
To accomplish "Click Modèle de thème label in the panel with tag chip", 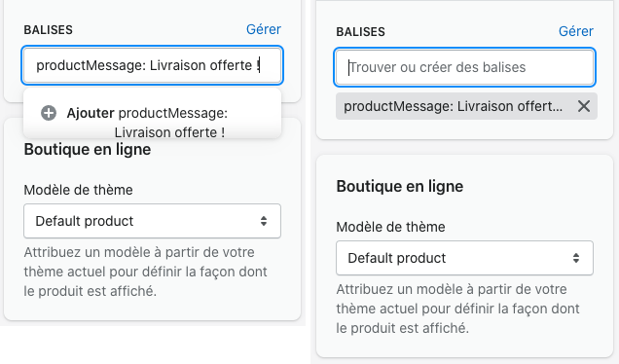I will point(390,227).
